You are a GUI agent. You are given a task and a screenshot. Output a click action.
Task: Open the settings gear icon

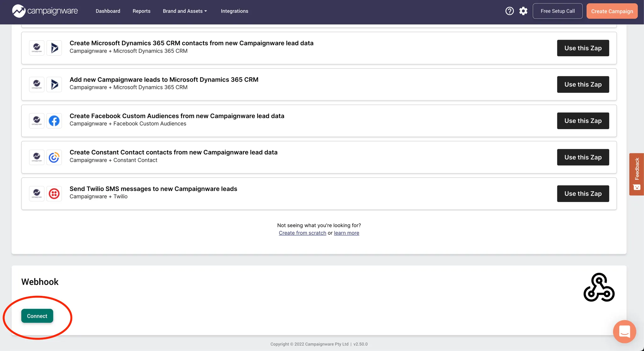tap(523, 11)
